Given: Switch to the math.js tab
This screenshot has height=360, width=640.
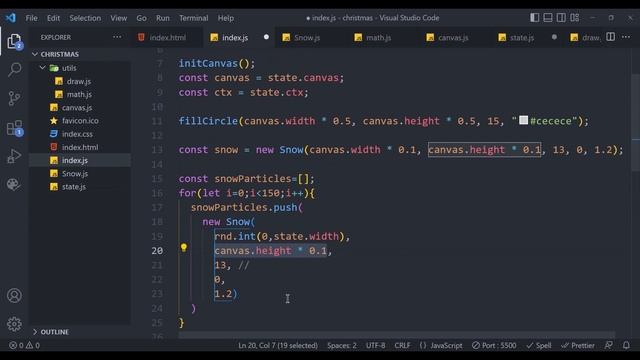Looking at the screenshot, I should coord(378,38).
